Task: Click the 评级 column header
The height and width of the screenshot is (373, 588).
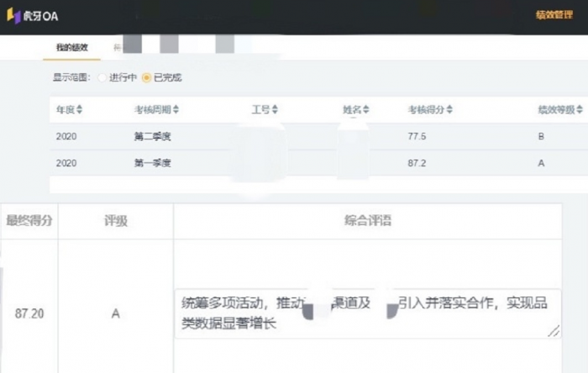Action: [116, 221]
